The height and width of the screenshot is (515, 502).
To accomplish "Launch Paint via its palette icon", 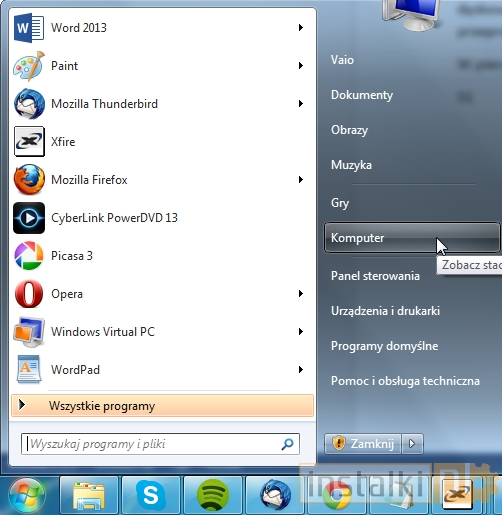I will pos(29,66).
